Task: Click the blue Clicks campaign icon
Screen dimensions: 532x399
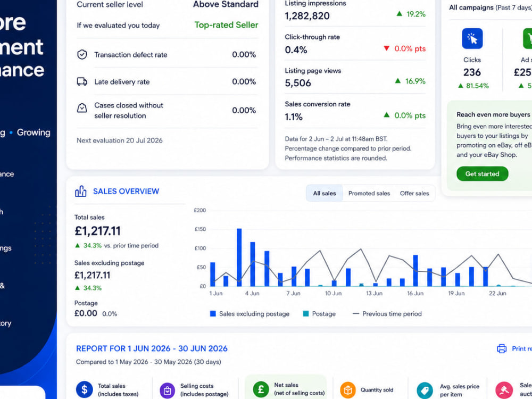Action: point(472,39)
